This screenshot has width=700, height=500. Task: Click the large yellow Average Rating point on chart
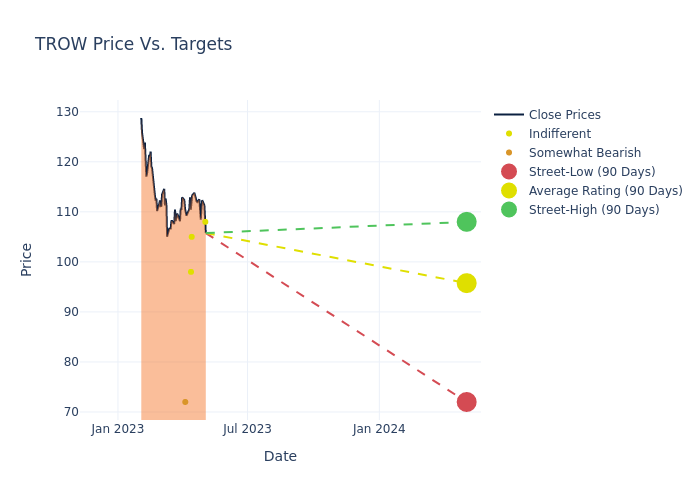[x=466, y=283]
